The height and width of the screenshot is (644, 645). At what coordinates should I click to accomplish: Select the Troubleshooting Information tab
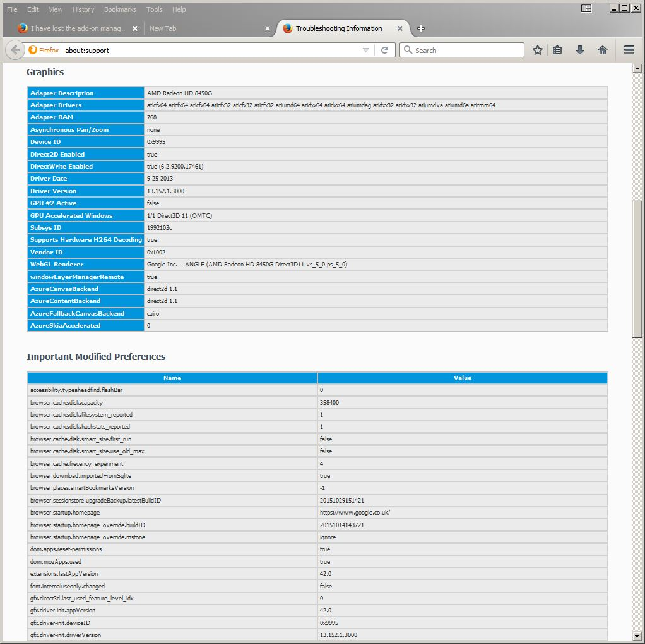338,28
